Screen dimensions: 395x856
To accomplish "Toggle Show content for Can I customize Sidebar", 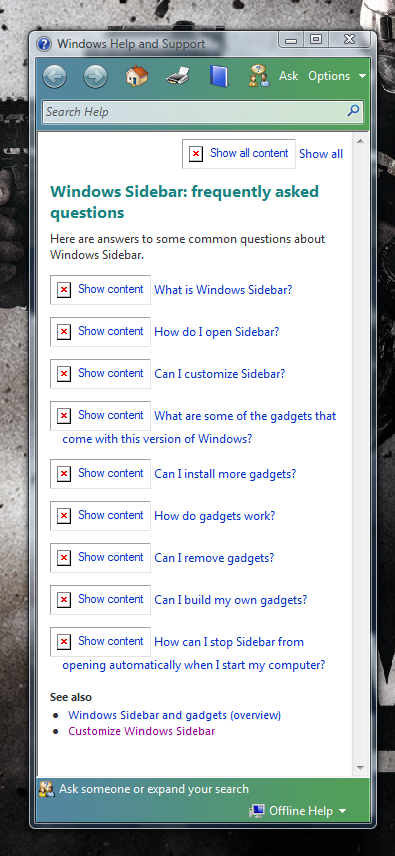I will (100, 373).
